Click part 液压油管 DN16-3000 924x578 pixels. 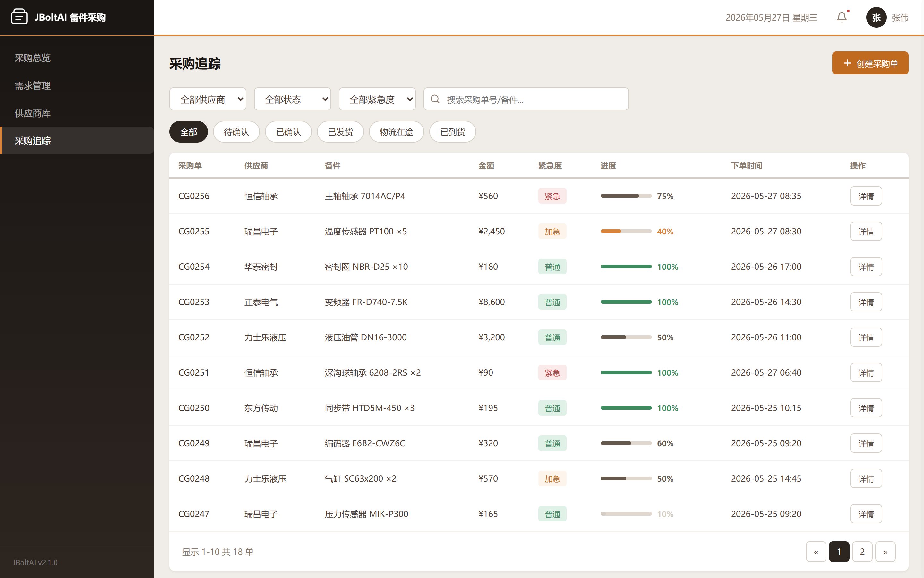click(365, 337)
